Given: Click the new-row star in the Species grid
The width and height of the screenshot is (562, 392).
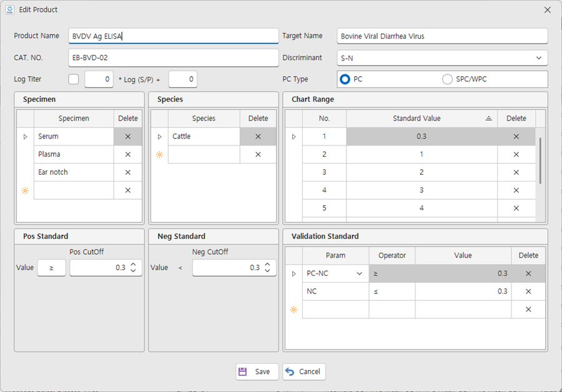Looking at the screenshot, I should [159, 154].
